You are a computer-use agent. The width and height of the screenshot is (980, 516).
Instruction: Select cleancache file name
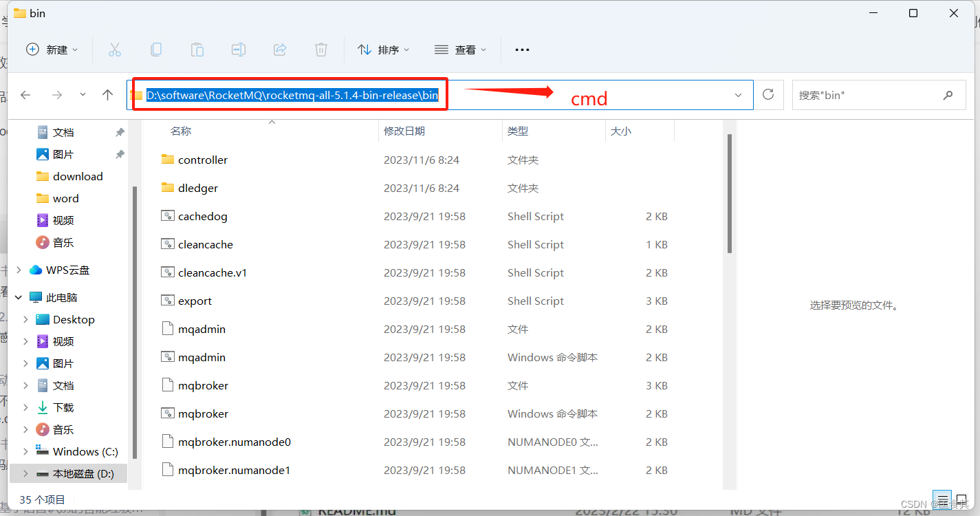[x=206, y=244]
